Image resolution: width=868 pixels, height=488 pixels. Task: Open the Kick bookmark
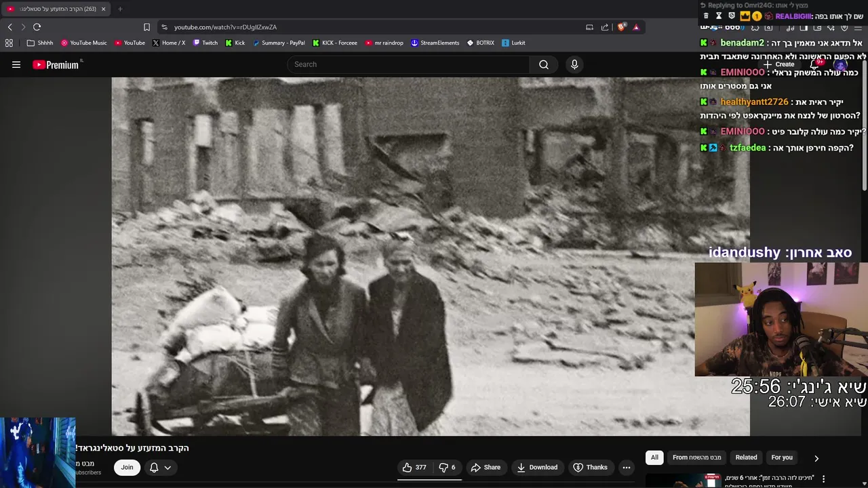[x=235, y=43]
